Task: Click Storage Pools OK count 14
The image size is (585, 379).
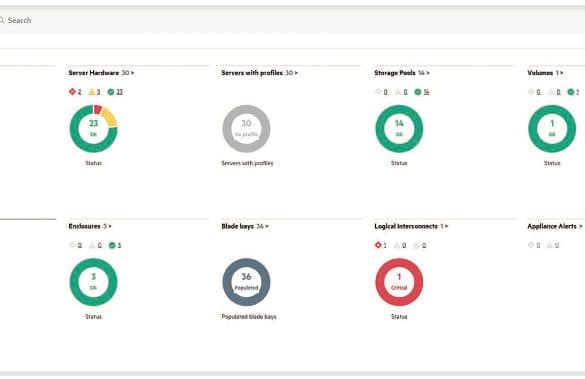Action: [x=426, y=92]
